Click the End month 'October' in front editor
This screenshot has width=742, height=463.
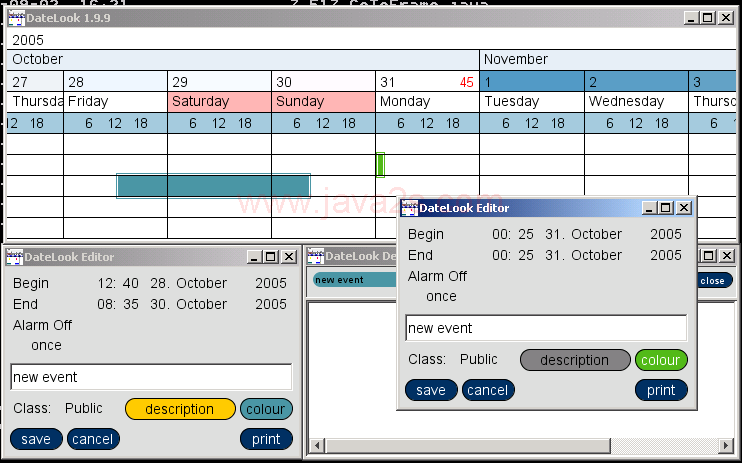coord(596,255)
